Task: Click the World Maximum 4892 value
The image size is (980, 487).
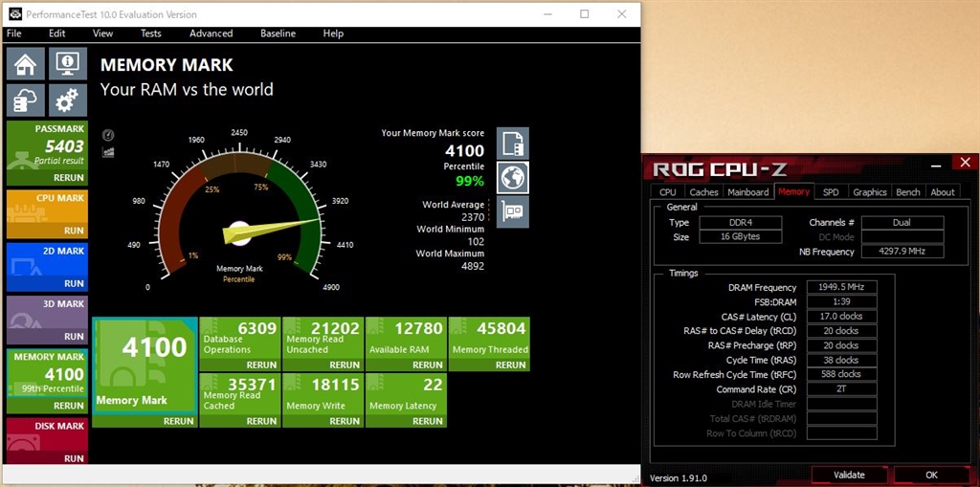Action: pos(473,266)
